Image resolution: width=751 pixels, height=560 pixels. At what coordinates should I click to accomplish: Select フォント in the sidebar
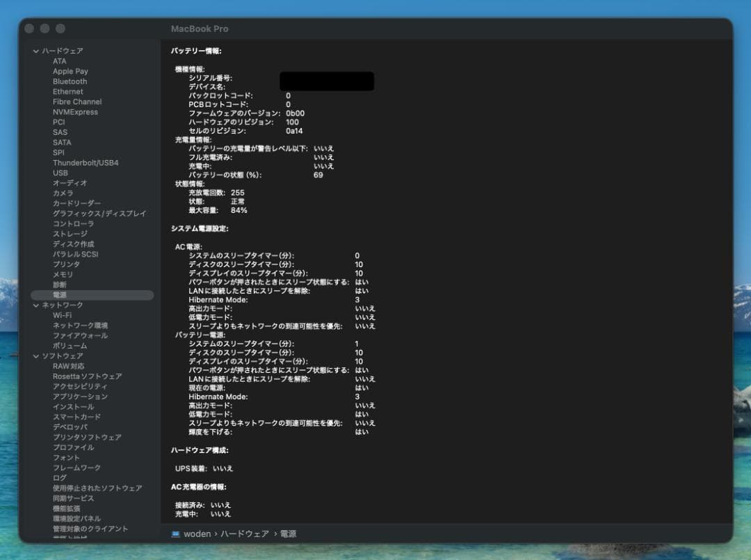[66, 458]
